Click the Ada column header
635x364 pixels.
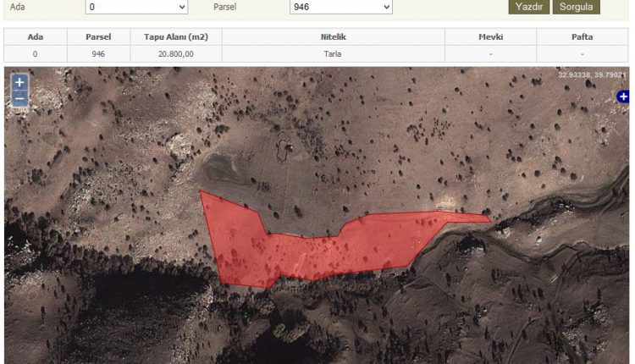pos(36,37)
